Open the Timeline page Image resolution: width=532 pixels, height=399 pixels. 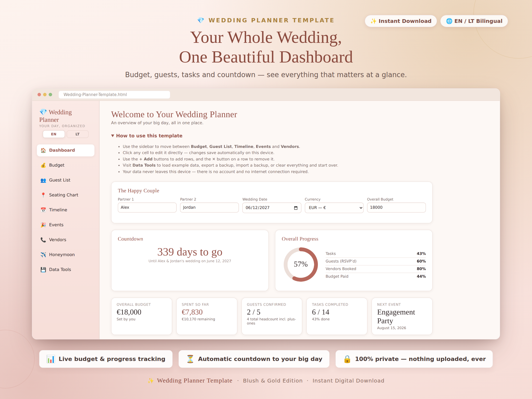point(66,210)
